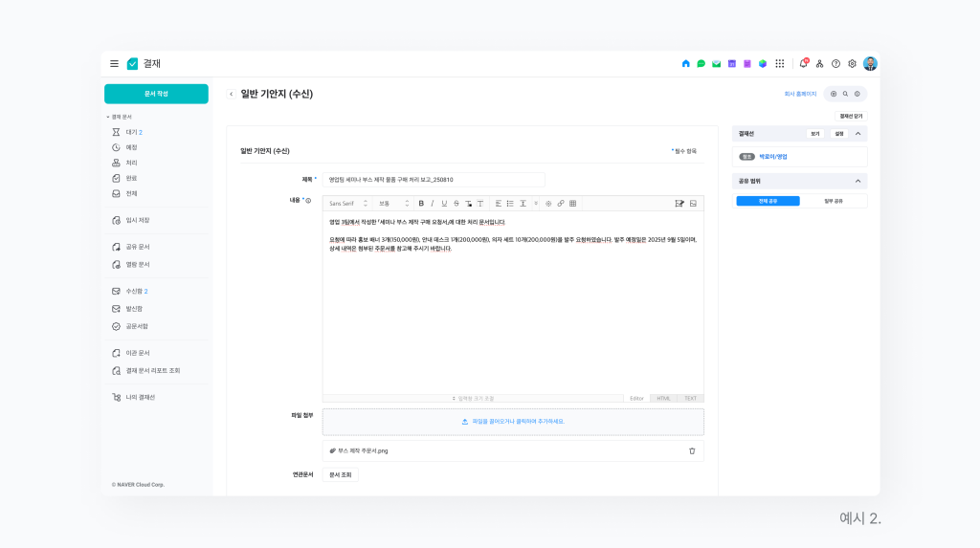This screenshot has width=980, height=548.
Task: Apply bold formatting in editor toolbar
Action: coord(421,203)
